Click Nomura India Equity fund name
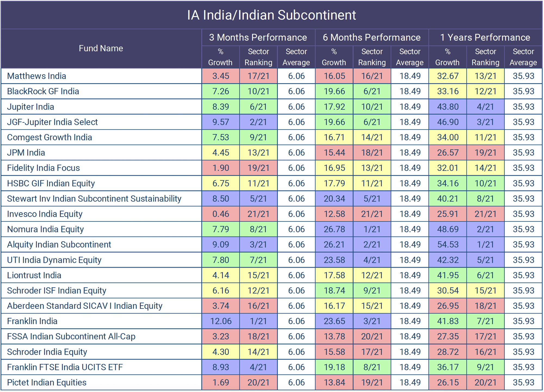The image size is (544, 392). coord(45,229)
